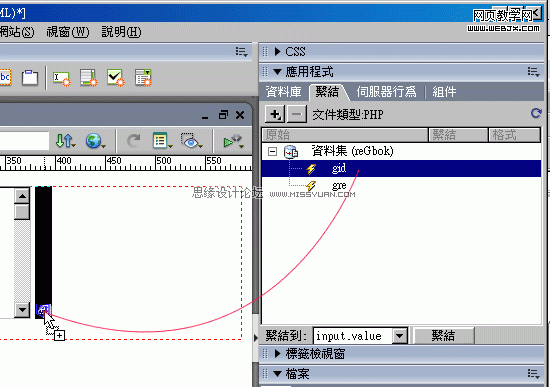
Task: Click the 格式 column header
Action: pyautogui.click(x=514, y=135)
